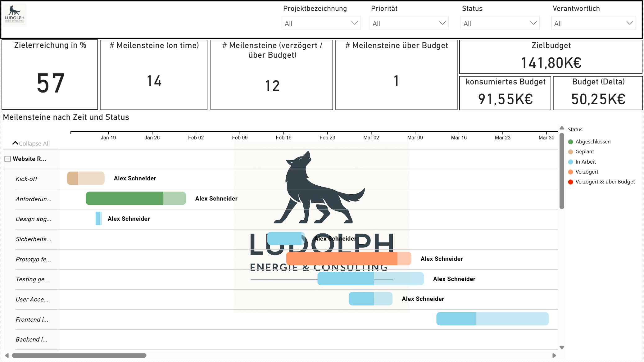Image resolution: width=644 pixels, height=362 pixels.
Task: Open the Priorität filter dropdown
Action: [x=409, y=23]
